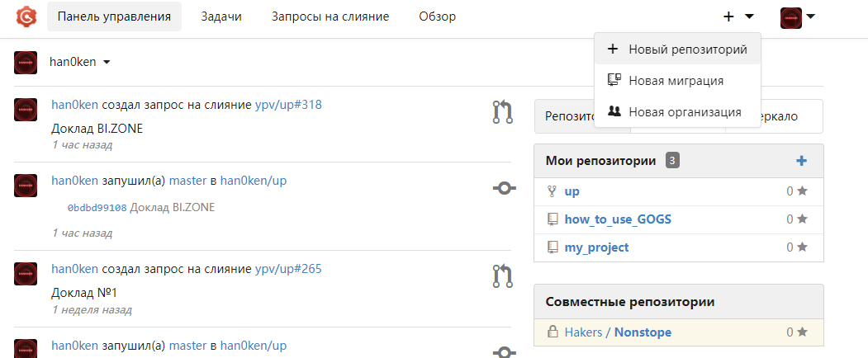Expand the user avatar menu
Viewport: 868px width, 358px height.
point(798,16)
